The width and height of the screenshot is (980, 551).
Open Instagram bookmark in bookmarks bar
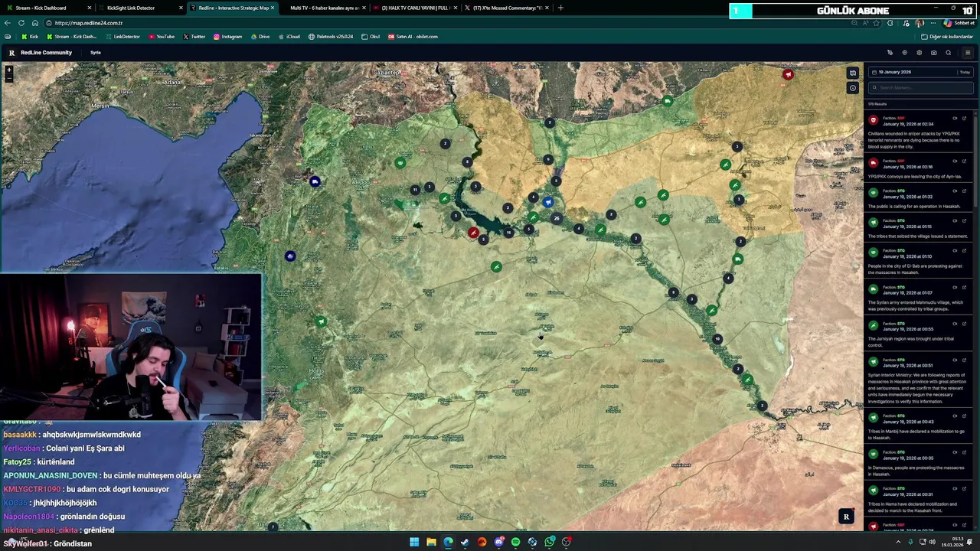227,37
